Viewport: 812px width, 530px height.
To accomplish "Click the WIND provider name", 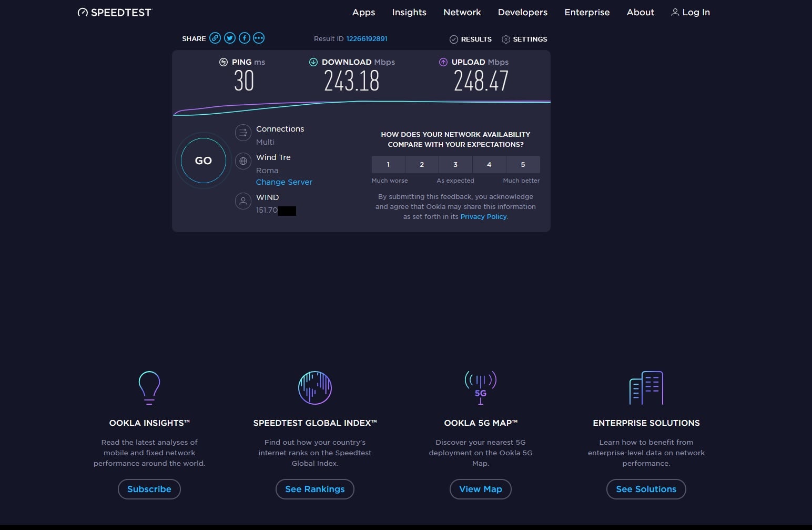I will (x=267, y=197).
